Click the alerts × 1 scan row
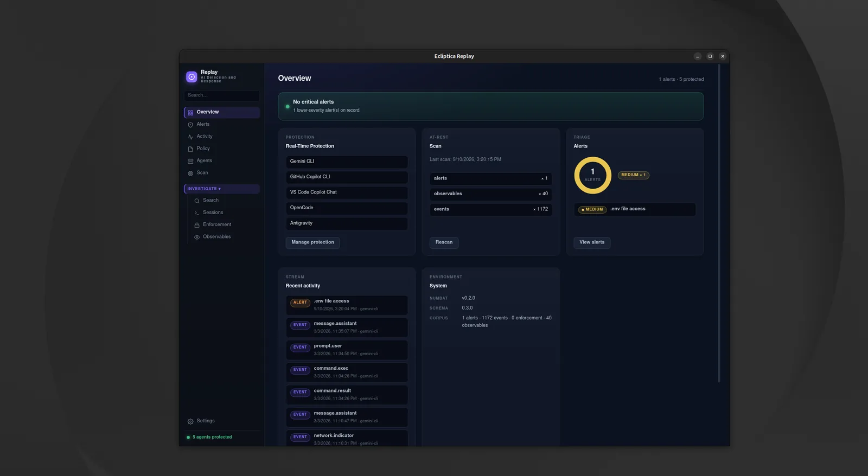The height and width of the screenshot is (476, 868). pyautogui.click(x=491, y=178)
